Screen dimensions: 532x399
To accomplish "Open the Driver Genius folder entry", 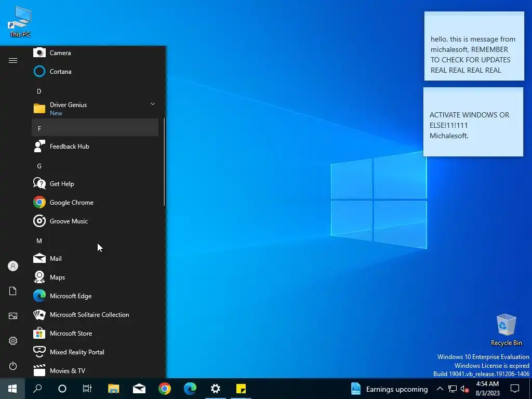I will click(x=95, y=109).
